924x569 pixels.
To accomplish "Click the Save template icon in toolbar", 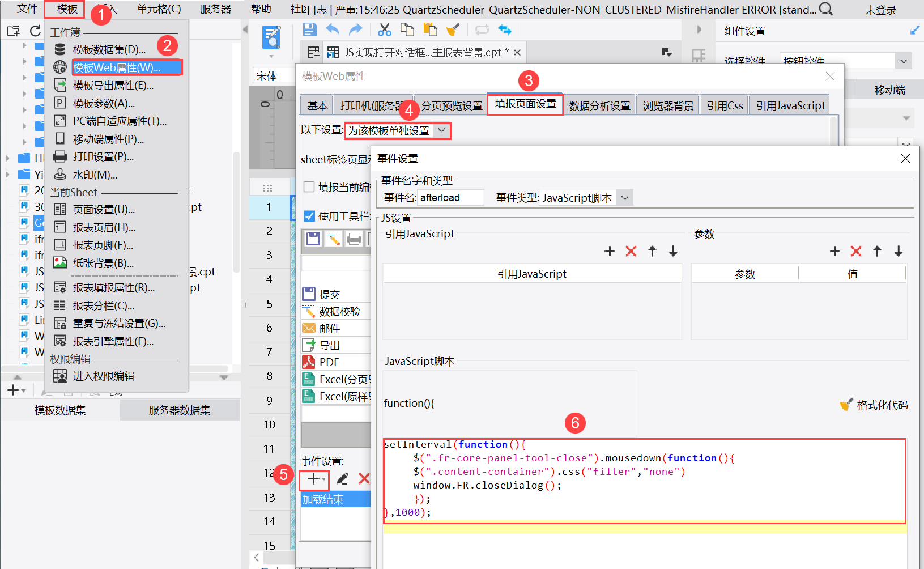I will coord(309,29).
